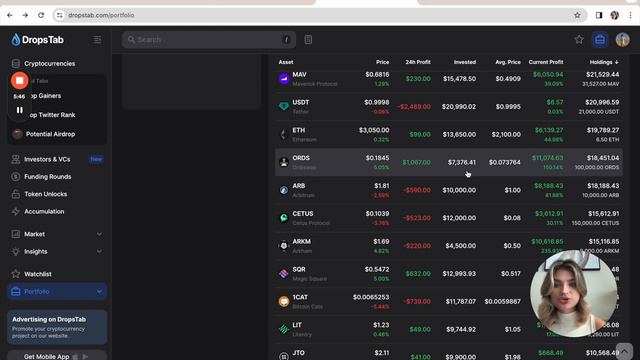640x360 pixels.
Task: Click CETUS invested $12,000.00
Action: 459,218
